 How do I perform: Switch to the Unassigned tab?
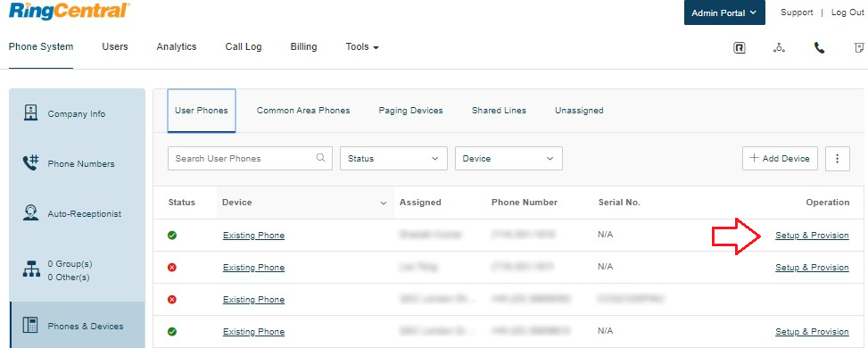579,111
